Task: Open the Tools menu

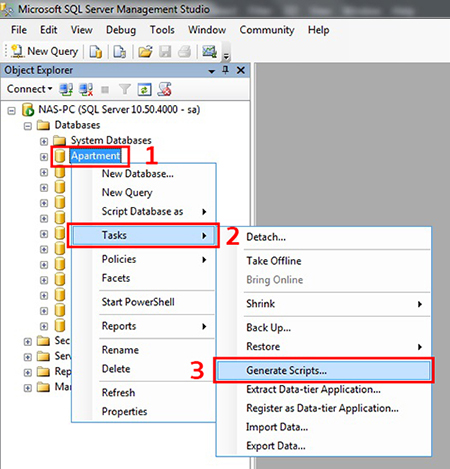Action: click(162, 30)
